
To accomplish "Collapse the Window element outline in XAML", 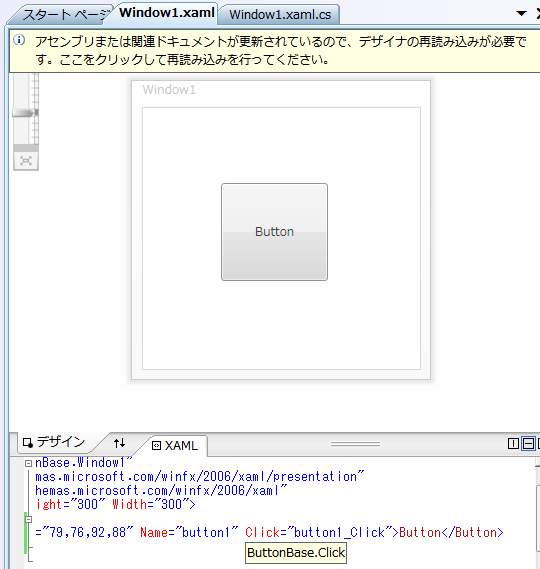I will [28, 463].
